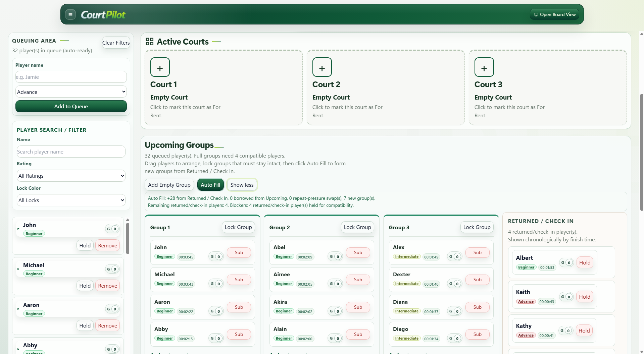The image size is (644, 354).
Task: Focus the Search player name field
Action: [71, 152]
